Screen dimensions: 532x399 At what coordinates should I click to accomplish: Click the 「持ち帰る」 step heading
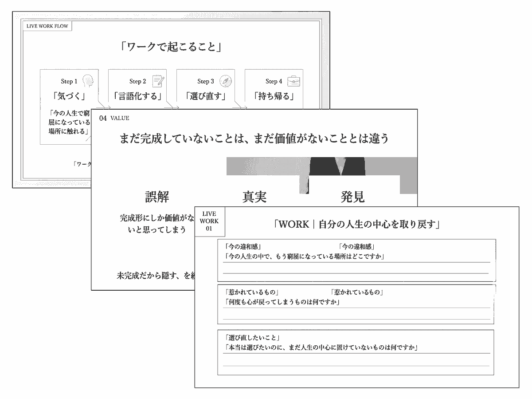pos(275,96)
